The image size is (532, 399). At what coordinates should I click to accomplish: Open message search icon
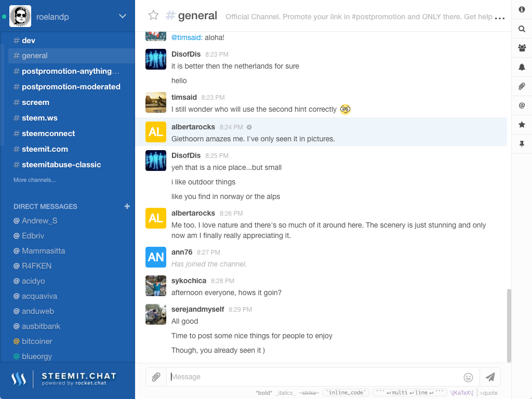522,29
